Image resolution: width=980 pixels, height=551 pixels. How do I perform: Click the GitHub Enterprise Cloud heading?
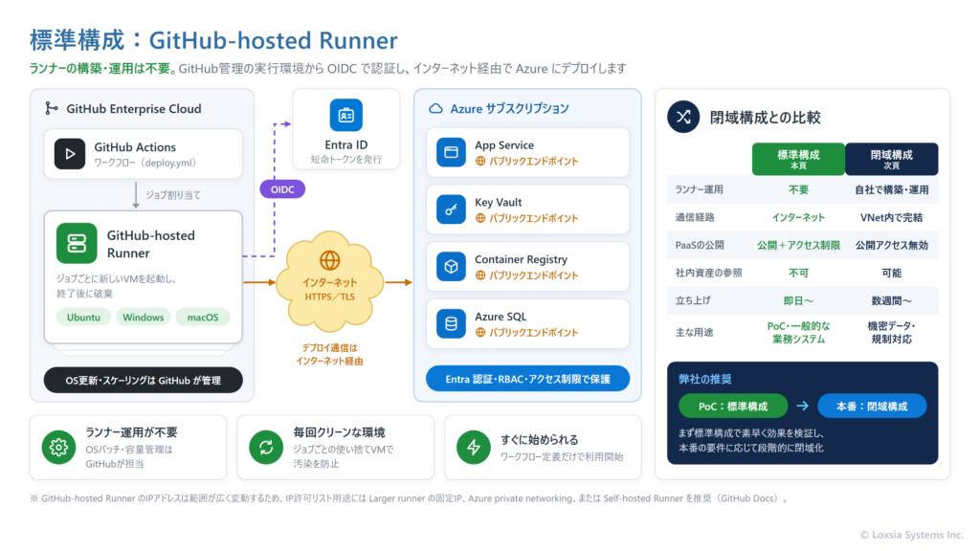coord(134,109)
